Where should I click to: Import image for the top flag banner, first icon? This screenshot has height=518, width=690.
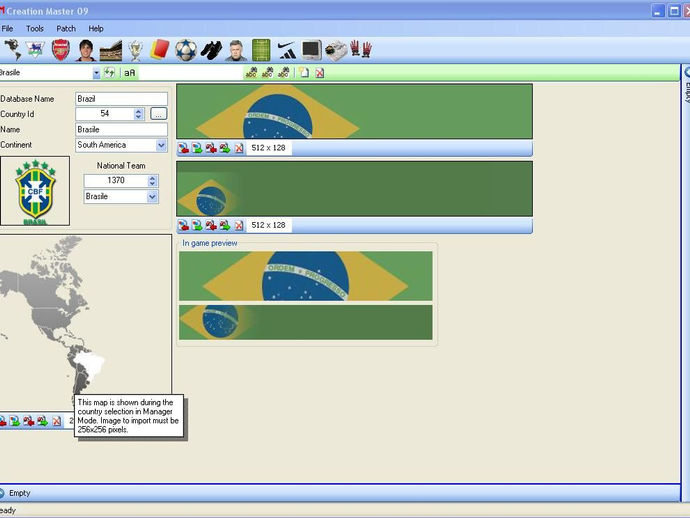[x=184, y=148]
